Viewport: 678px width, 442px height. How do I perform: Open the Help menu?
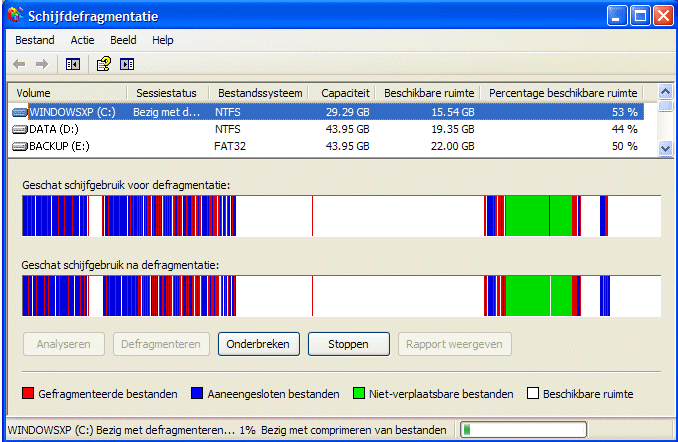point(163,40)
